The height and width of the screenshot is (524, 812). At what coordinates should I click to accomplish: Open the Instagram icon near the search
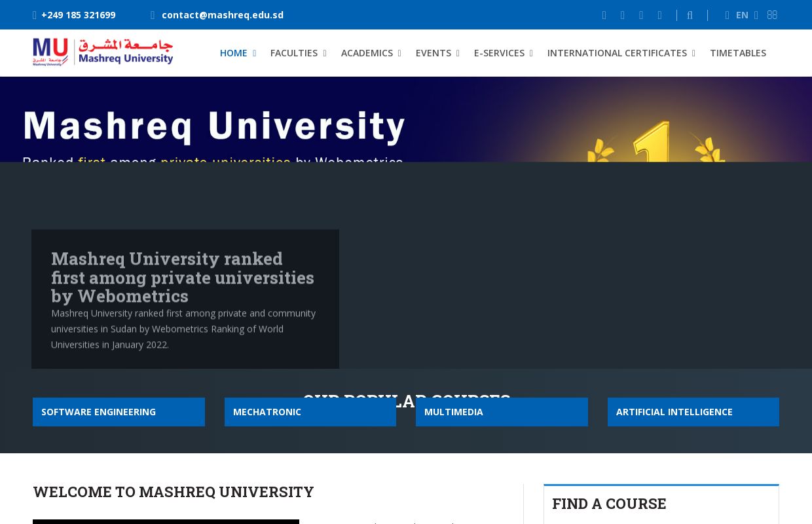(x=641, y=15)
